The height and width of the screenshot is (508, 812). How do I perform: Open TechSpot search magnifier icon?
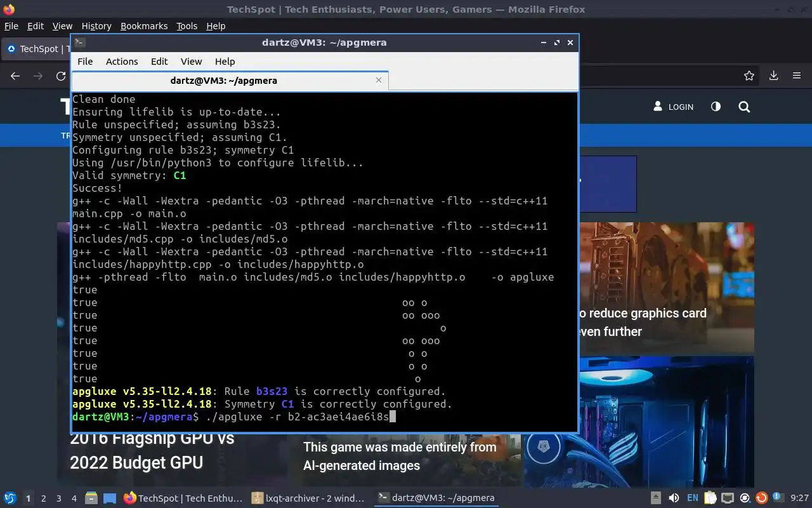click(744, 107)
